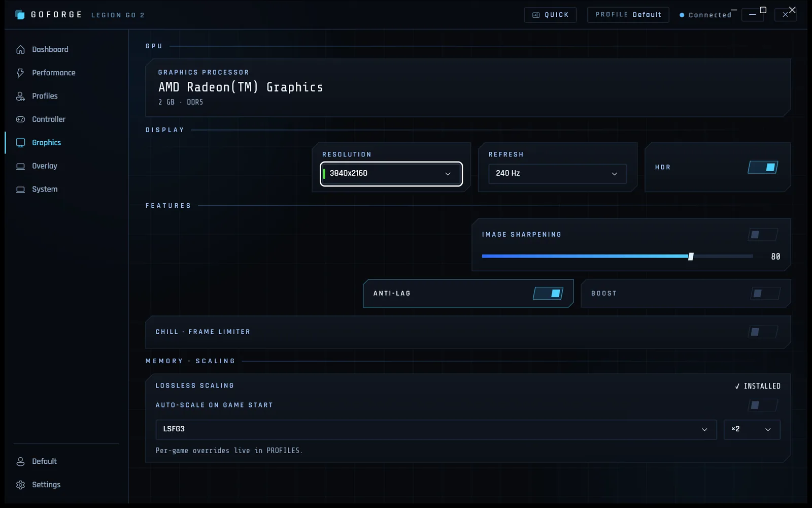
Task: Click the ×2 dropdown chevron arrow
Action: pos(768,430)
